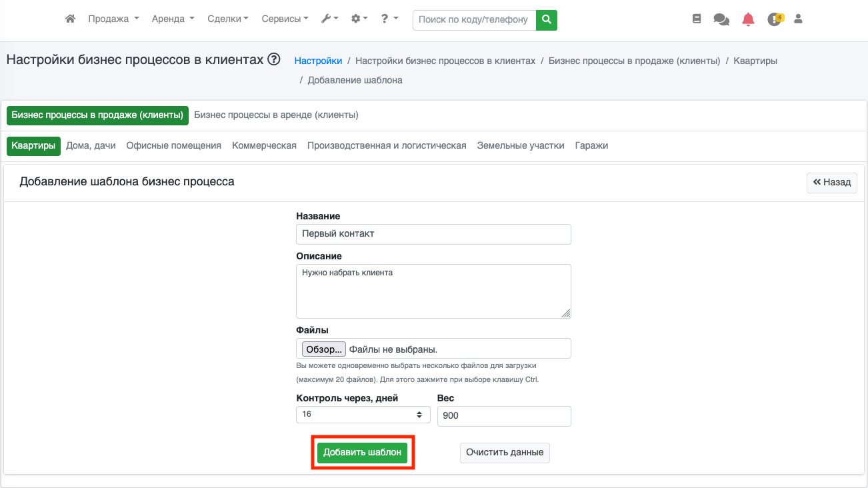The image size is (868, 488).
Task: Click the Обзор... file browse button
Action: click(323, 349)
